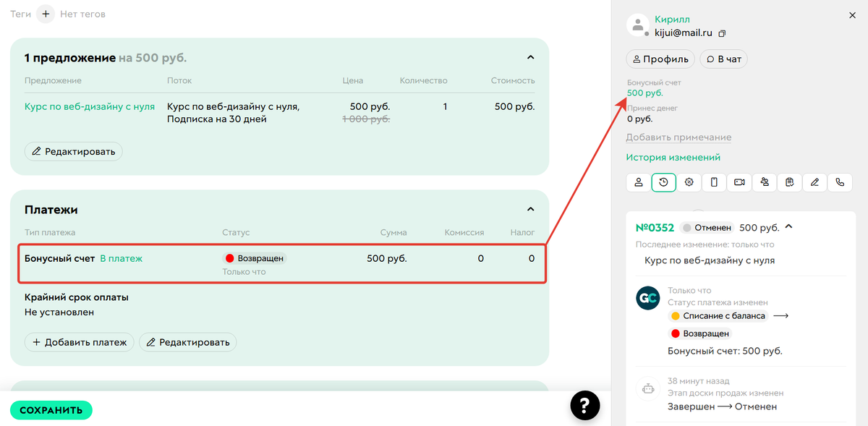Open the video camera tab icon
This screenshot has height=426, width=868.
coord(739,182)
